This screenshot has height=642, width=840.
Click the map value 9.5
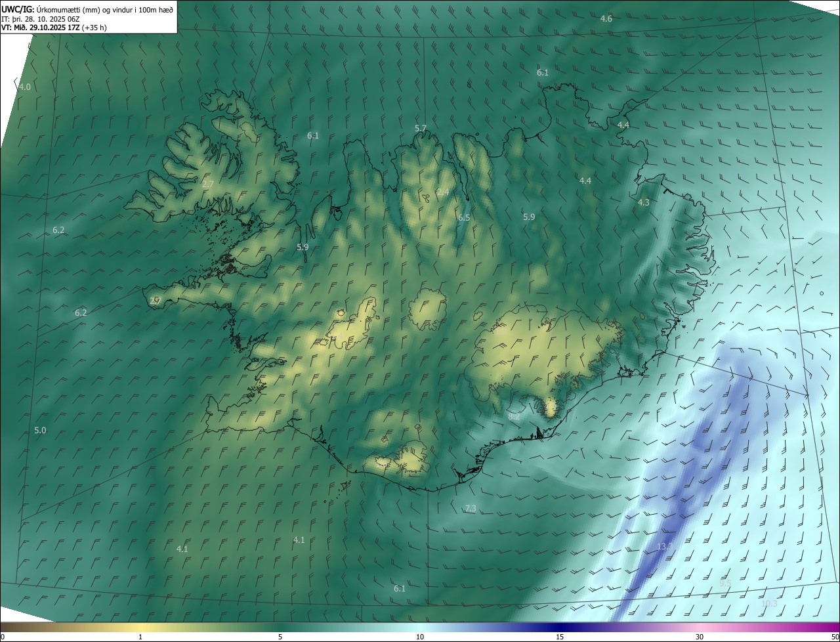click(x=725, y=583)
